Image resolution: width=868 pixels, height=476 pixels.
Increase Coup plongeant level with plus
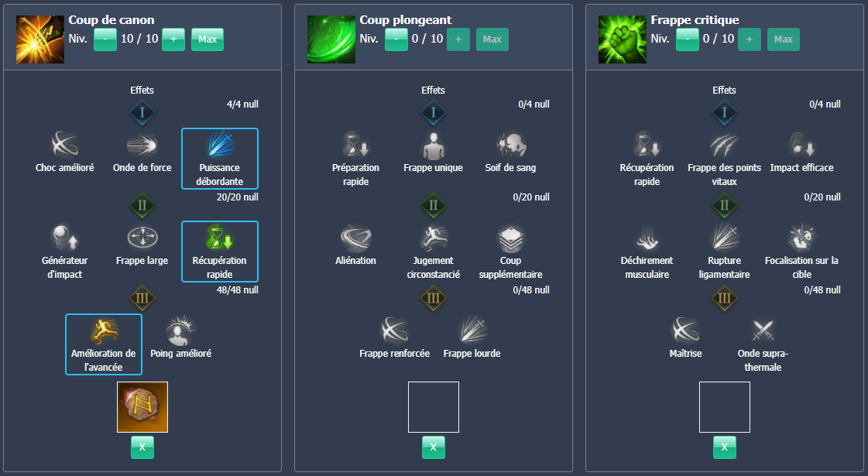tap(458, 39)
